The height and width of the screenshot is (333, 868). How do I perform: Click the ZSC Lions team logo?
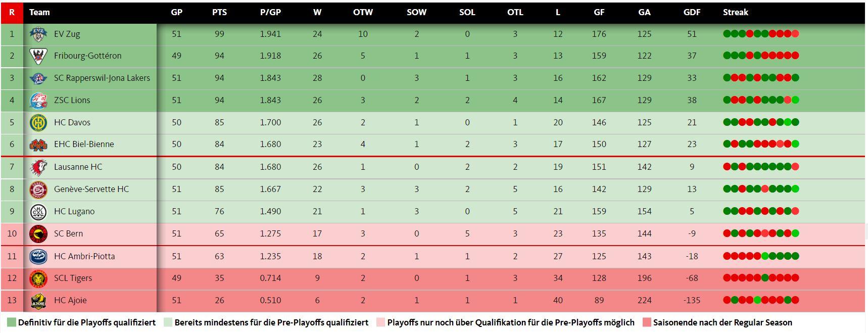[x=38, y=101]
